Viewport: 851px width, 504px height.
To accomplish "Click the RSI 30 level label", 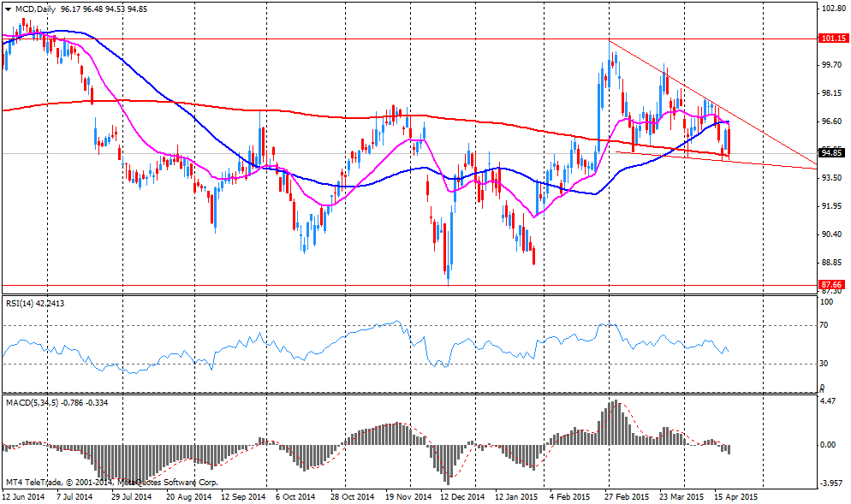I will (x=824, y=363).
